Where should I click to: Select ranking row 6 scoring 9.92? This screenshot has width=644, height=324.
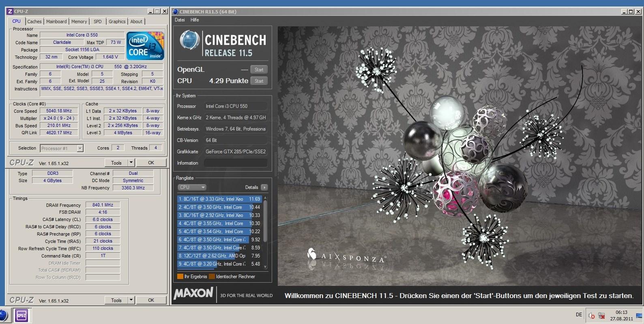click(219, 240)
